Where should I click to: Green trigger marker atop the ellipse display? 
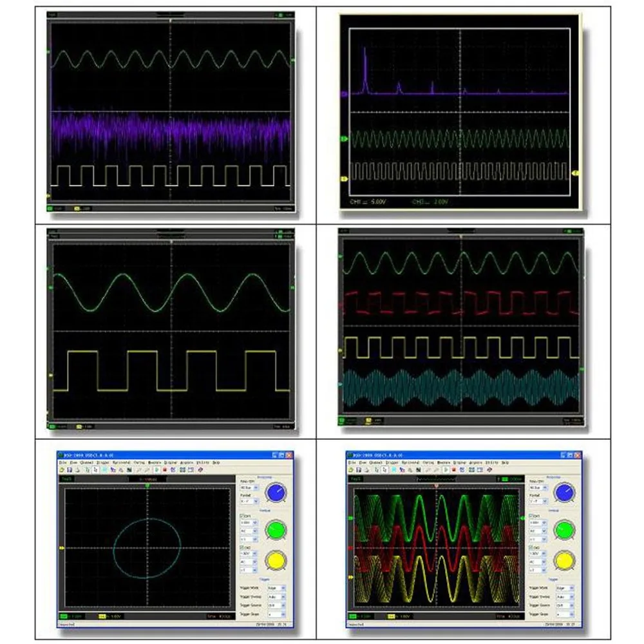[x=147, y=486]
